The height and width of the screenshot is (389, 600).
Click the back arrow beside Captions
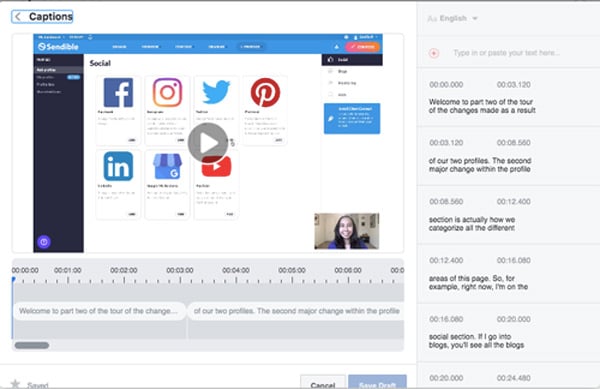pos(18,17)
